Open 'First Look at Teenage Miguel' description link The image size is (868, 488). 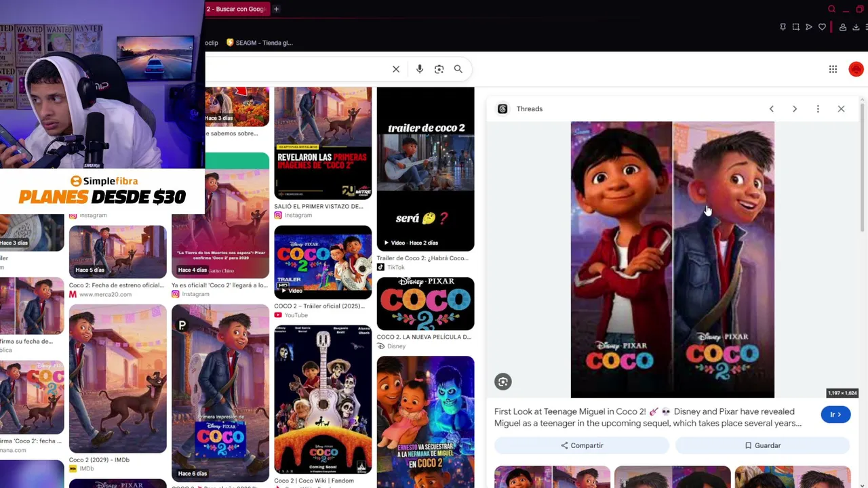(x=648, y=418)
